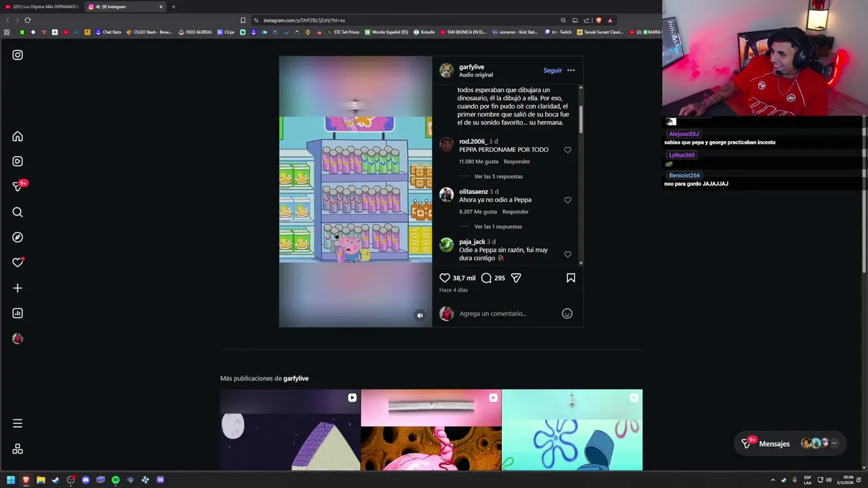Like the post with heart icon

[x=445, y=278]
